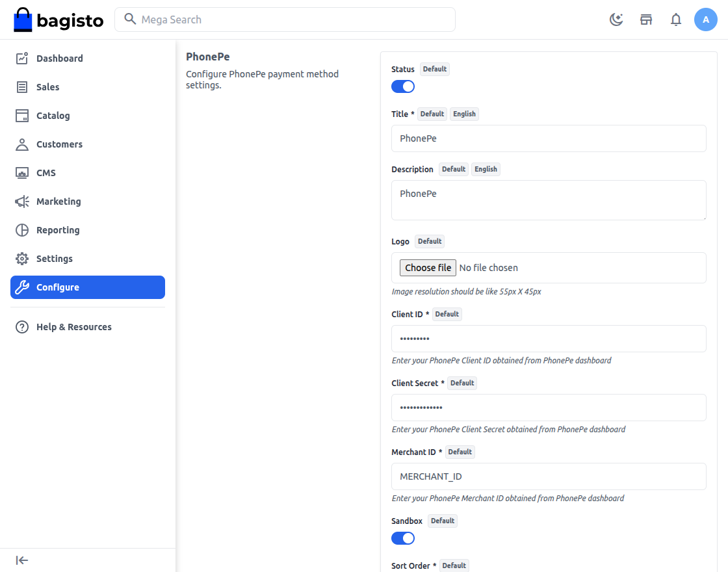Click the Description textarea
This screenshot has height=572, width=728.
click(549, 200)
